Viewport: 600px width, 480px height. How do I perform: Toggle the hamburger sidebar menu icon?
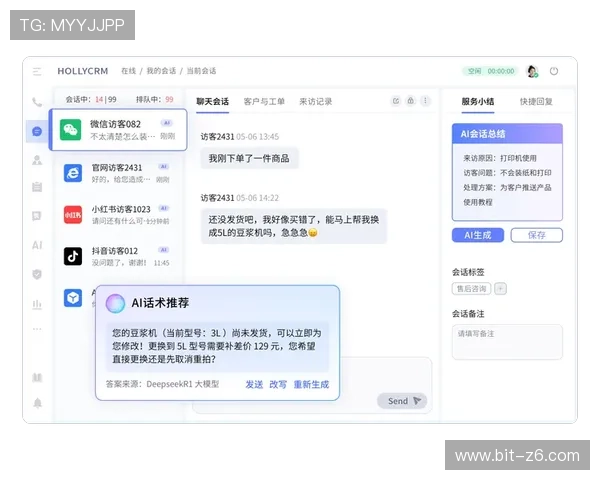[x=37, y=72]
